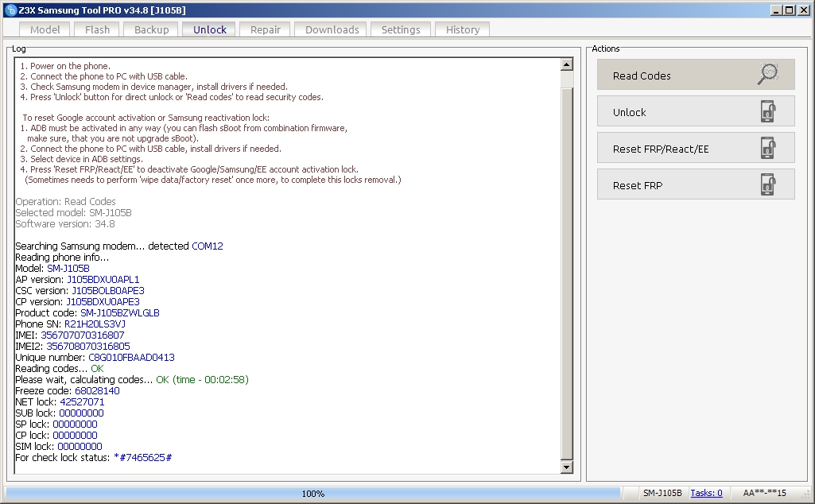Click CP lock value 00000000
This screenshot has height=504, width=815.
pos(75,436)
